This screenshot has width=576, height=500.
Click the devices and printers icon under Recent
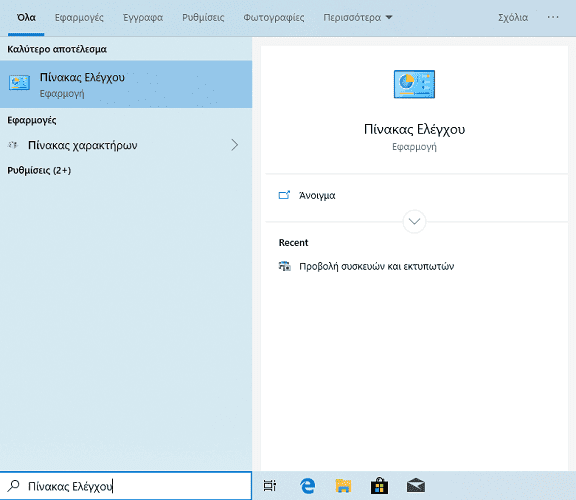[284, 266]
